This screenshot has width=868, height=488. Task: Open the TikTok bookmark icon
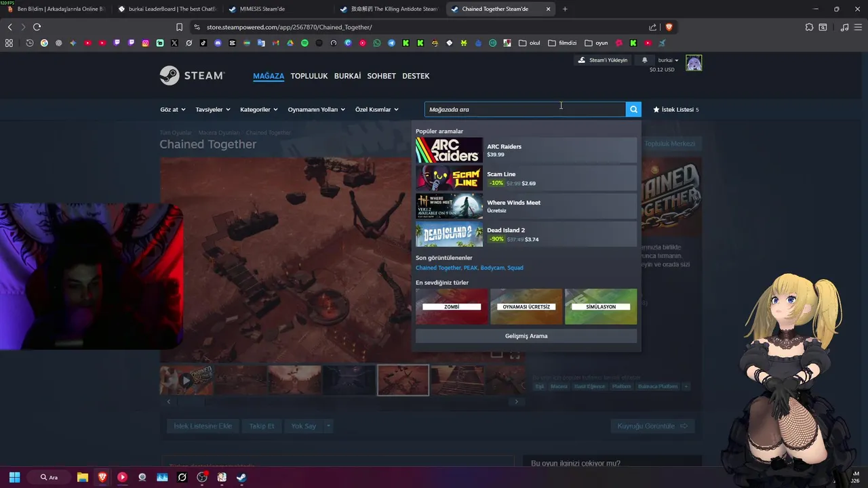point(203,43)
